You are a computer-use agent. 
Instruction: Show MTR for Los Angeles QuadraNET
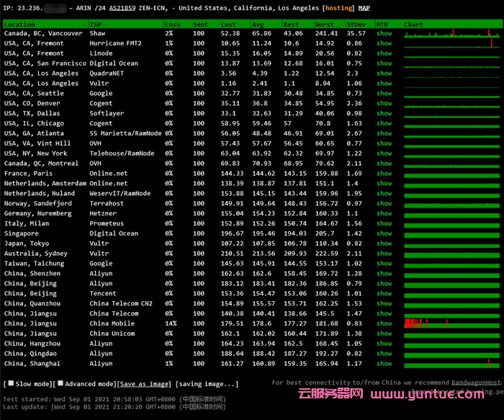(384, 73)
